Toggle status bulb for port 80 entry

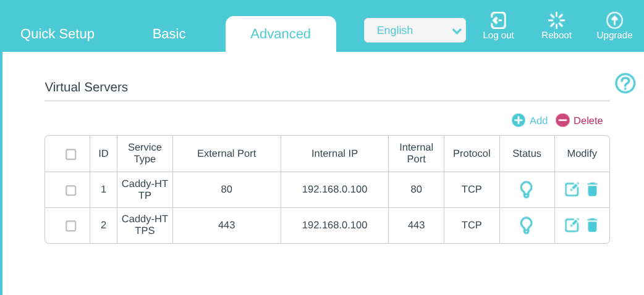pyautogui.click(x=526, y=189)
